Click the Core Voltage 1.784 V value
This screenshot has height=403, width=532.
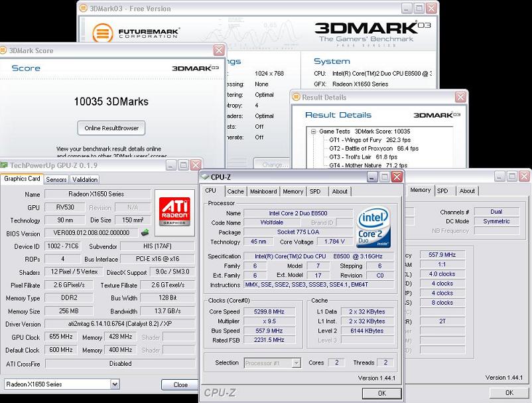[334, 242]
